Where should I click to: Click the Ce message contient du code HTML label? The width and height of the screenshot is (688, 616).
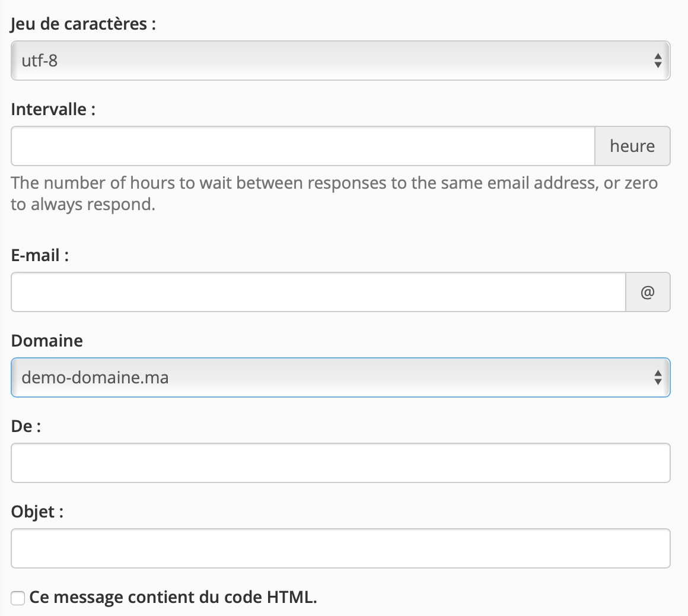173,598
